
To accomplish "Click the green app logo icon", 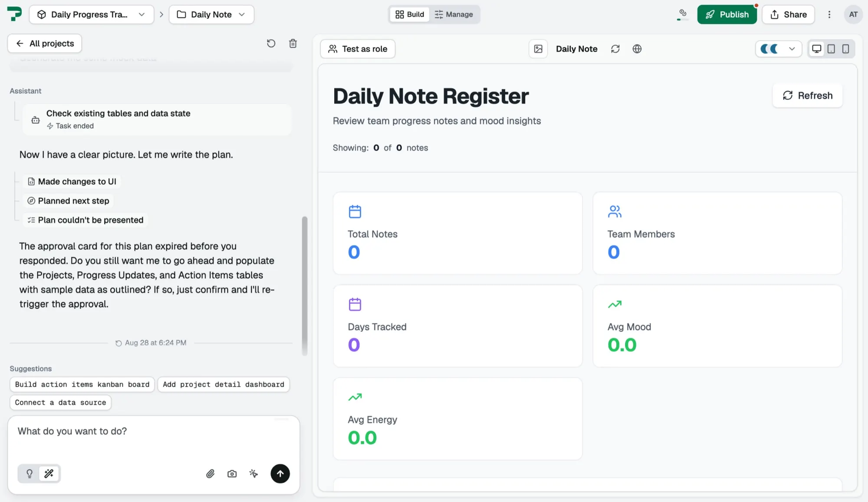I will (14, 14).
